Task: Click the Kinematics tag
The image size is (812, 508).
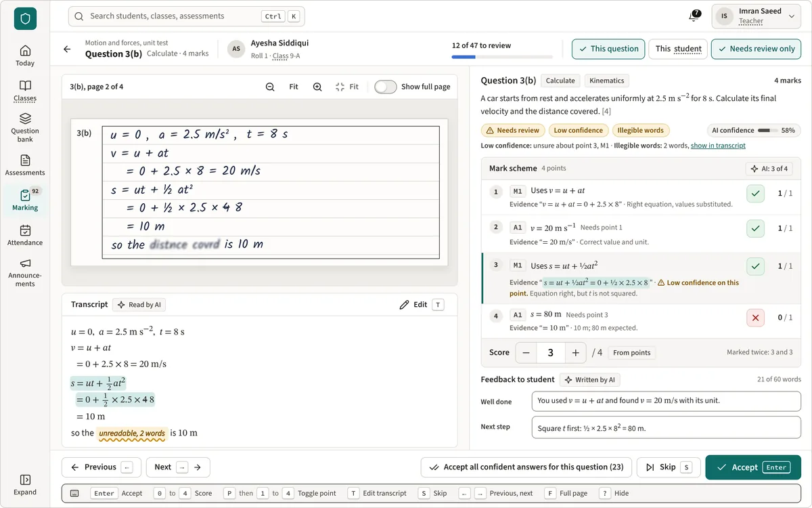Action: click(607, 81)
